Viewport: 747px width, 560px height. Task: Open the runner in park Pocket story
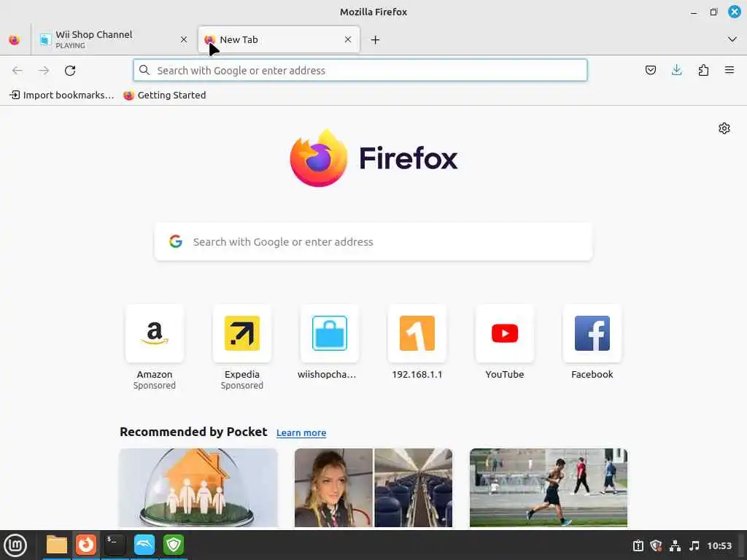coord(549,488)
